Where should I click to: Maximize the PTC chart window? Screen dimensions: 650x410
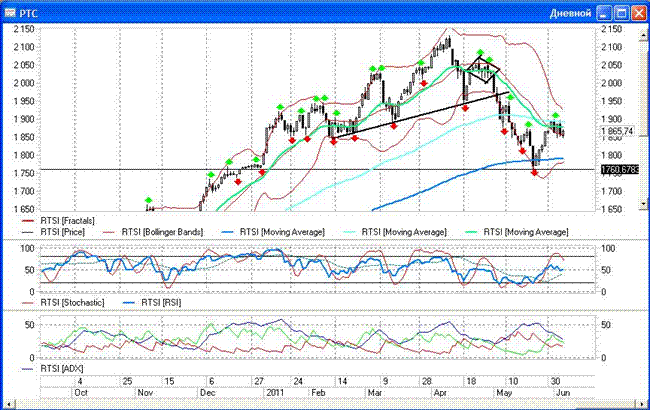[621, 13]
